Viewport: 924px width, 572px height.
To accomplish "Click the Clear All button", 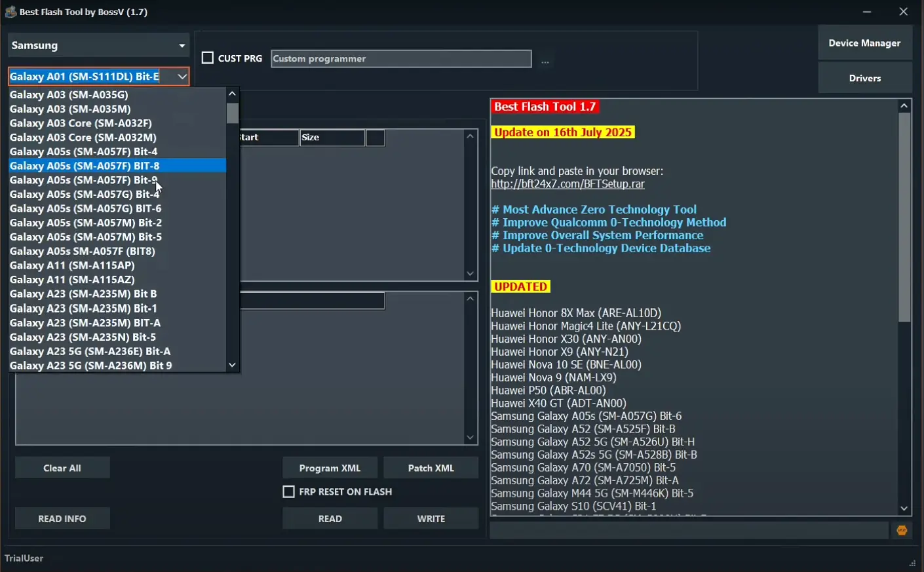I will click(62, 468).
